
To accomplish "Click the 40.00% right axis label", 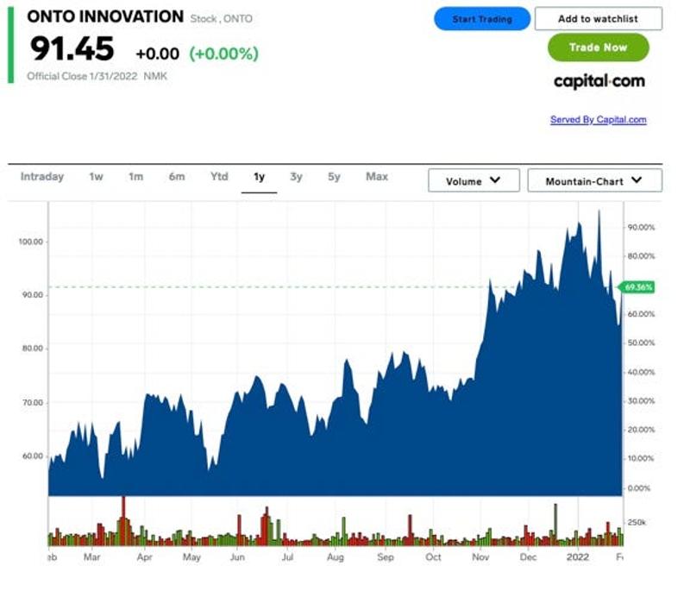I will [641, 373].
